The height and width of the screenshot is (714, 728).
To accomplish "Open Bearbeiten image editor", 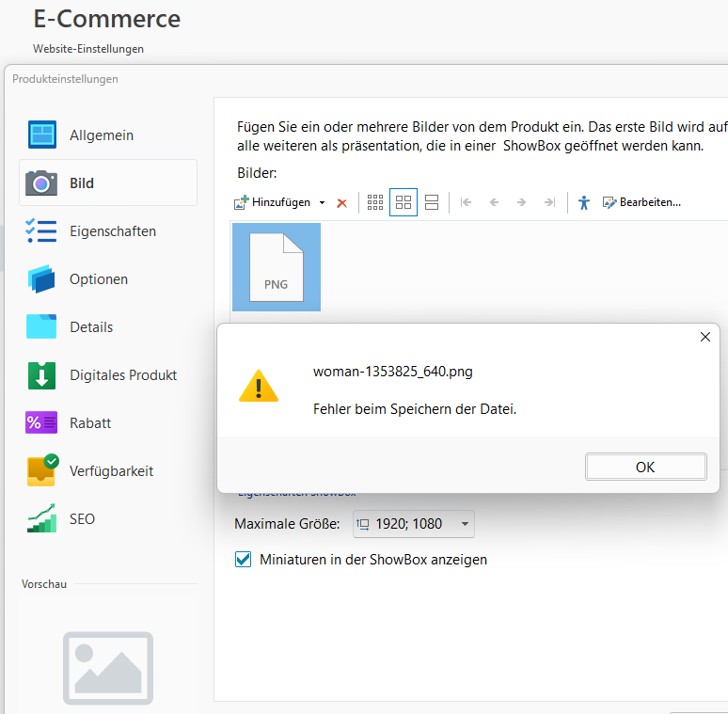I will click(x=641, y=202).
